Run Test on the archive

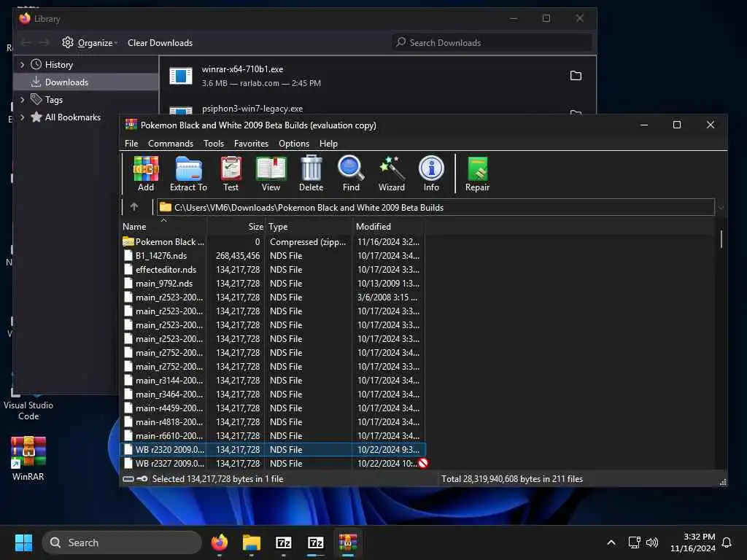click(231, 174)
